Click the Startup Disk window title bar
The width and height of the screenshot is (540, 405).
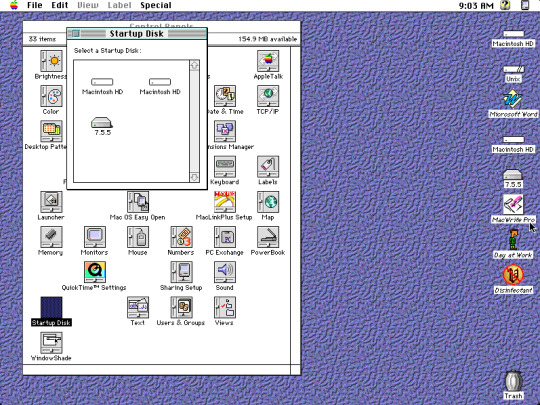tap(137, 33)
